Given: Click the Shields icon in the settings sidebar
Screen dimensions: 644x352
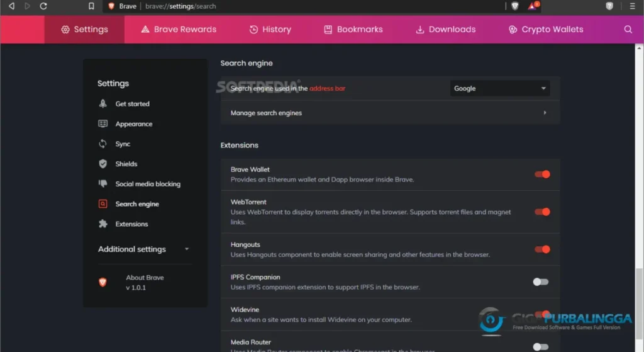Looking at the screenshot, I should [103, 164].
